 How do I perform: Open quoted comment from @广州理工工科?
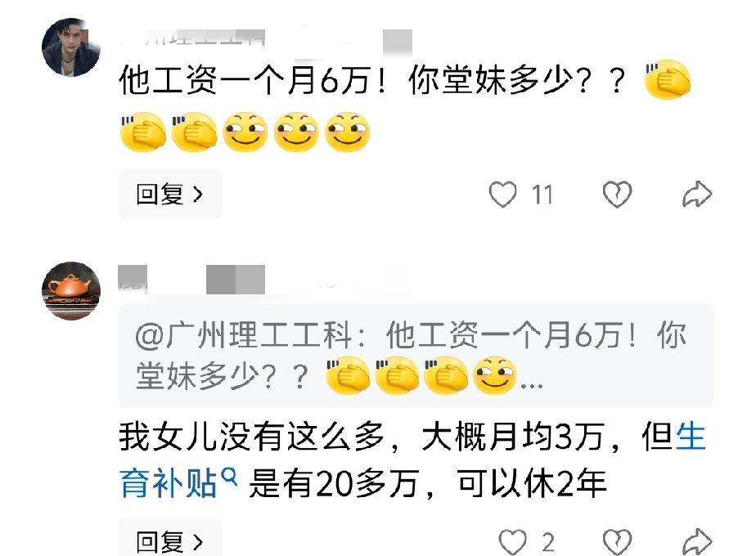click(416, 356)
